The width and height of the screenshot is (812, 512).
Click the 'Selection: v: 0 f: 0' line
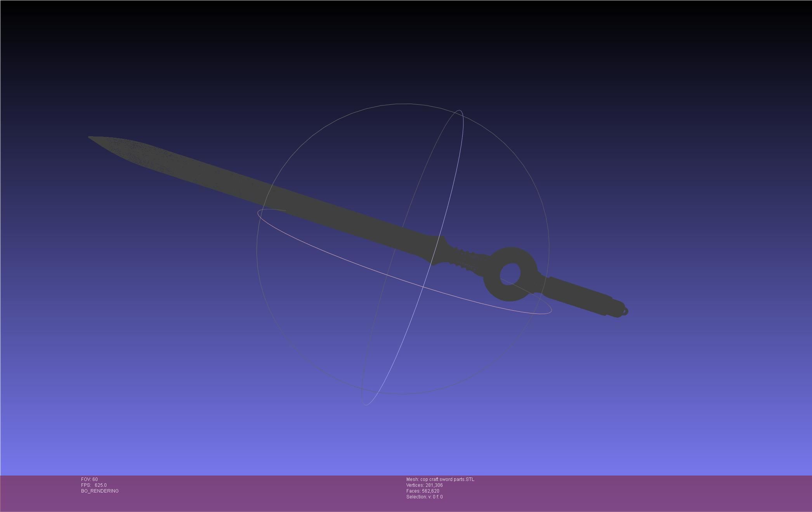point(425,497)
